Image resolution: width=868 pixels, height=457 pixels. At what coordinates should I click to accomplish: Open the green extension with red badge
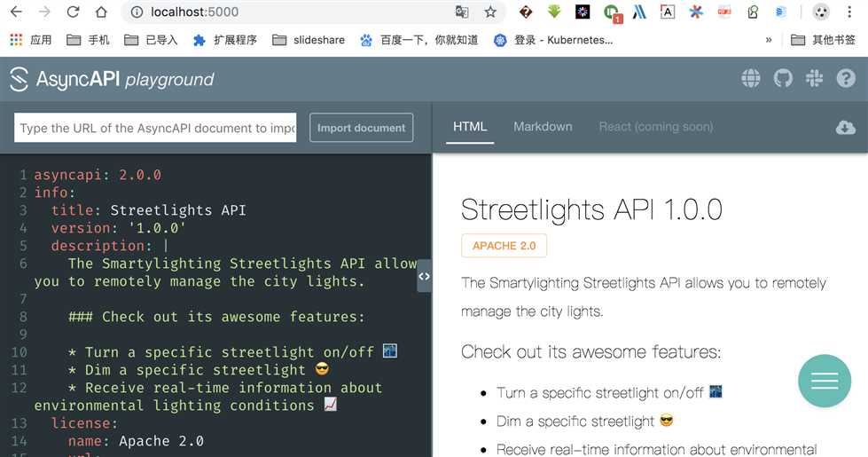[x=613, y=12]
